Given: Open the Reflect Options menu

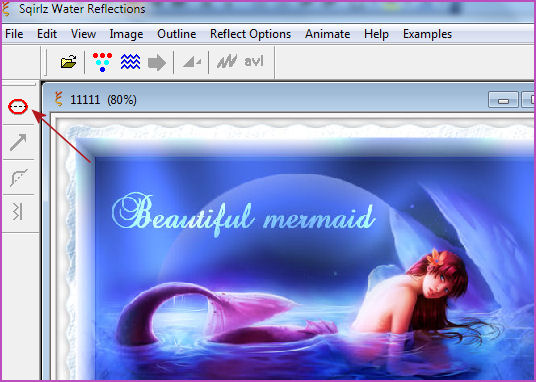Looking at the screenshot, I should click(x=250, y=34).
